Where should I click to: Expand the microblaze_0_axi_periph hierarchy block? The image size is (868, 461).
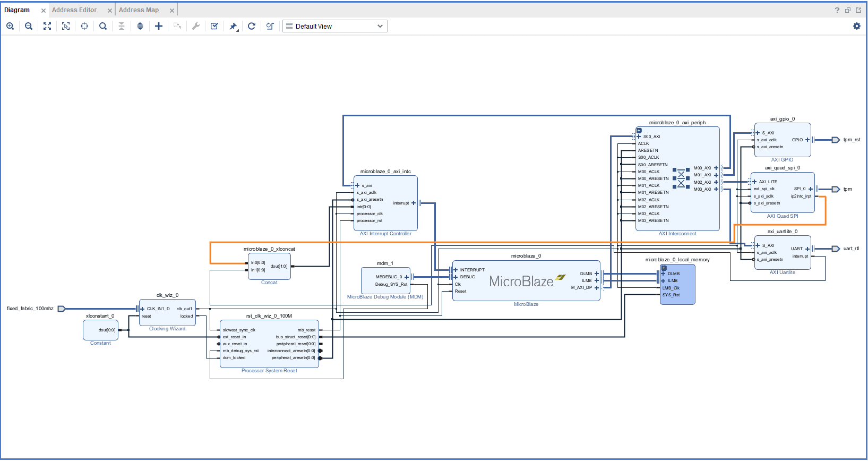[639, 130]
